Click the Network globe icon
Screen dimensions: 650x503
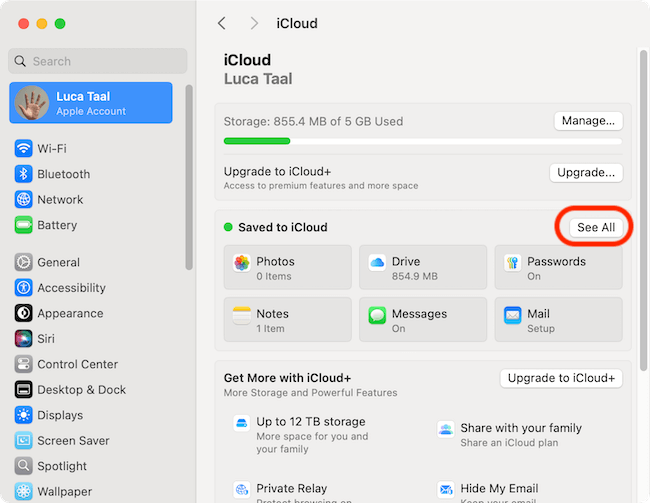23,199
